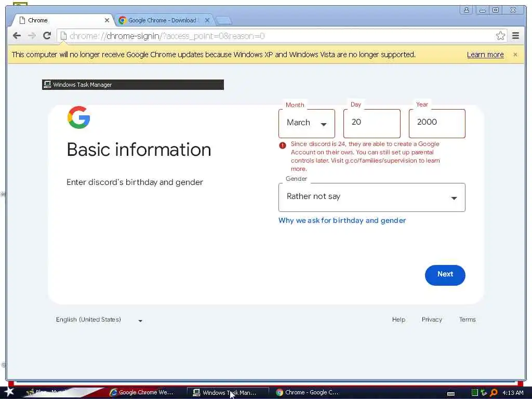Click the orange magnifier tray icon
This screenshot has width=532, height=399.
[x=494, y=393]
